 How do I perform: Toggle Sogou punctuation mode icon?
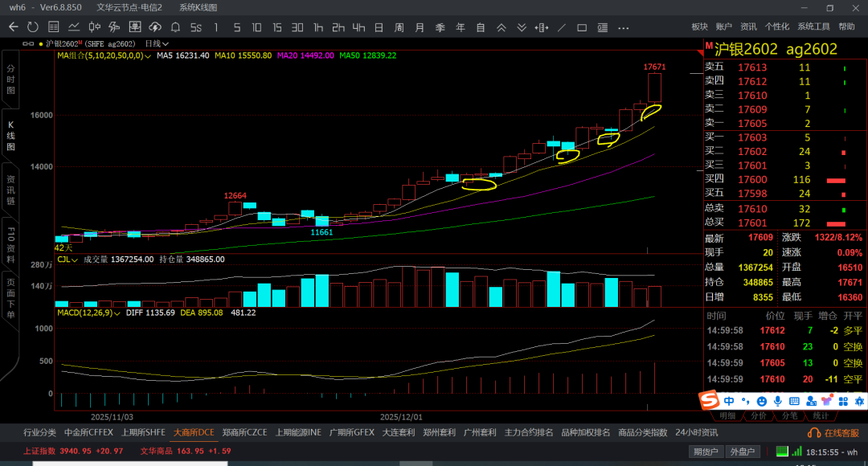coord(746,401)
